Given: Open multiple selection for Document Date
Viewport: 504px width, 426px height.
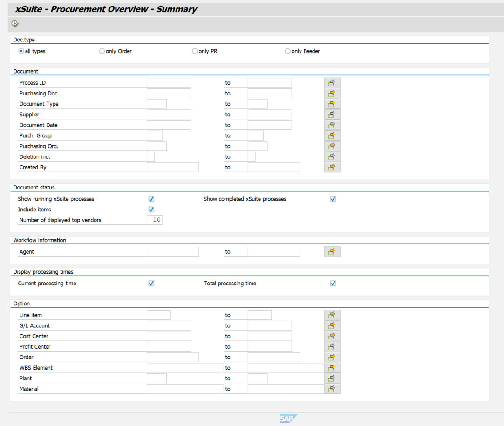Looking at the screenshot, I should click(332, 125).
